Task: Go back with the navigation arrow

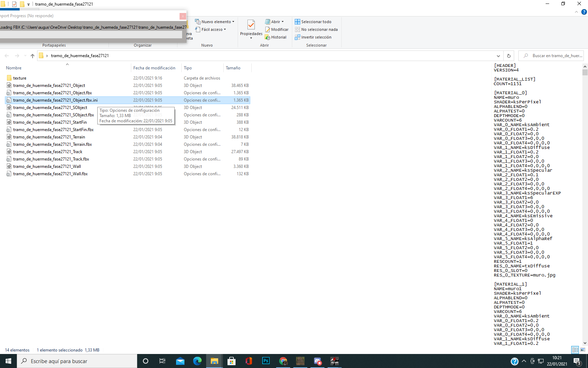Action: 7,56
